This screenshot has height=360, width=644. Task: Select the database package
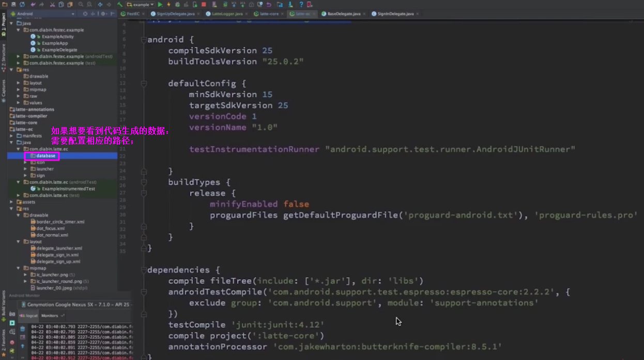42,155
